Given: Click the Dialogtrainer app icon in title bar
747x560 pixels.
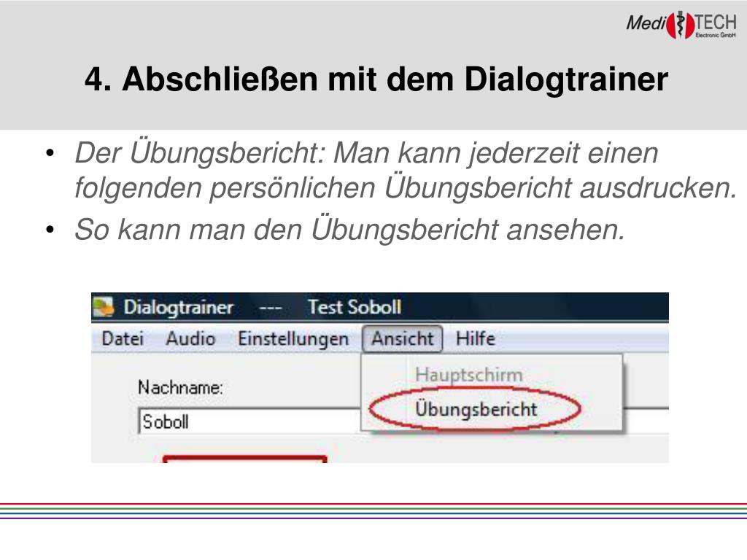Looking at the screenshot, I should 104,307.
